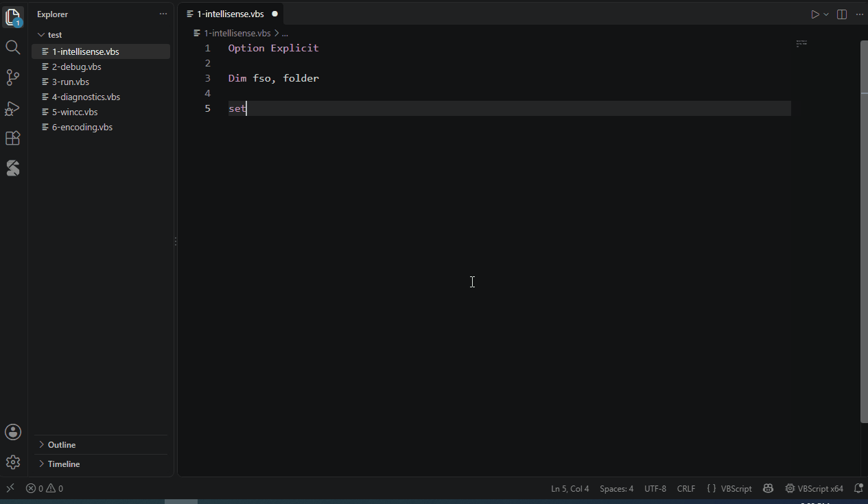
Task: Split the editor to the right
Action: coord(842,14)
